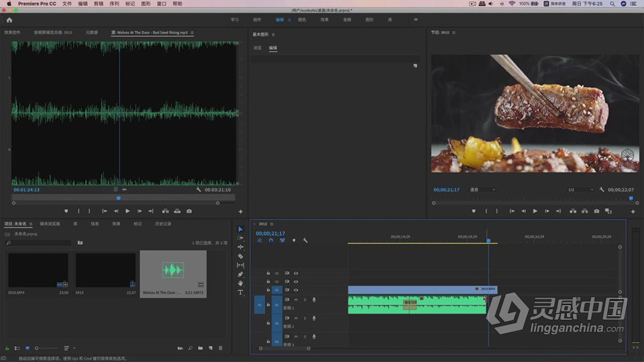This screenshot has height=362, width=644.
Task: Open Source monitor settings wrench
Action: 199,190
